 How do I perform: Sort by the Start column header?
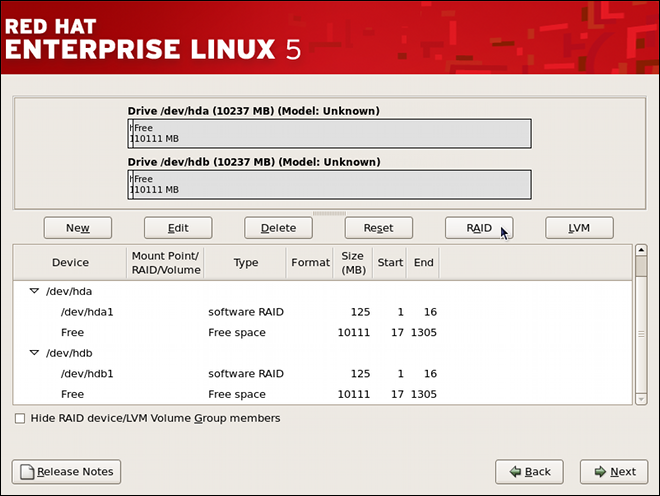(x=390, y=263)
